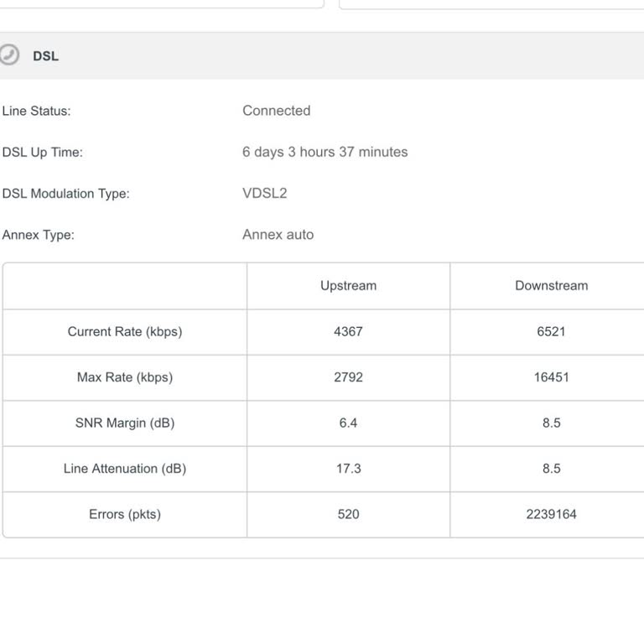Select upstream line attenuation 17.3

click(x=348, y=469)
